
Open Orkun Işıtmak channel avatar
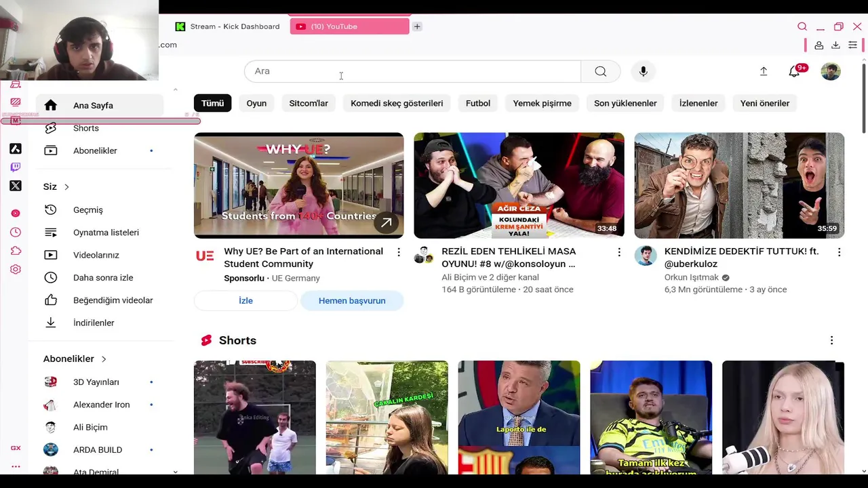[x=646, y=256]
